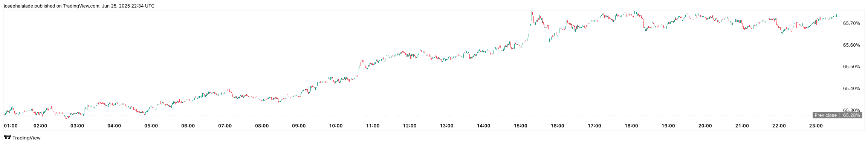
Task: Open the TradingView text link at bottom
Action: click(x=26, y=138)
